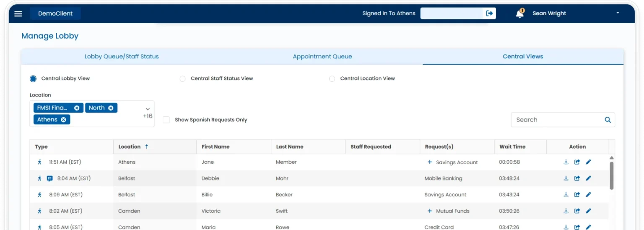Screen dimensions: 644x230
Task: Select Central Staff Status View radio button
Action: pos(182,78)
